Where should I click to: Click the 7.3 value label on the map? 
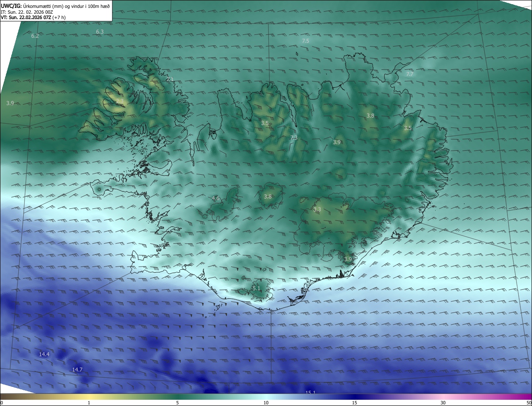[x=294, y=137]
